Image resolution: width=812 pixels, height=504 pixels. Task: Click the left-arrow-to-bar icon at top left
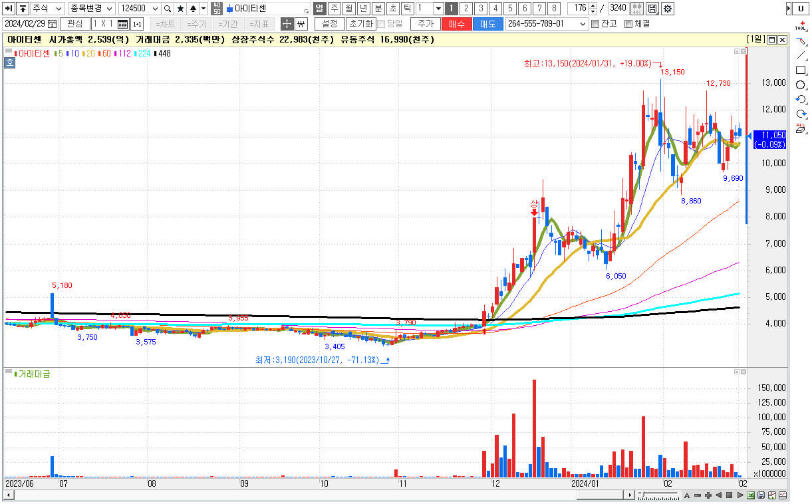9,9
